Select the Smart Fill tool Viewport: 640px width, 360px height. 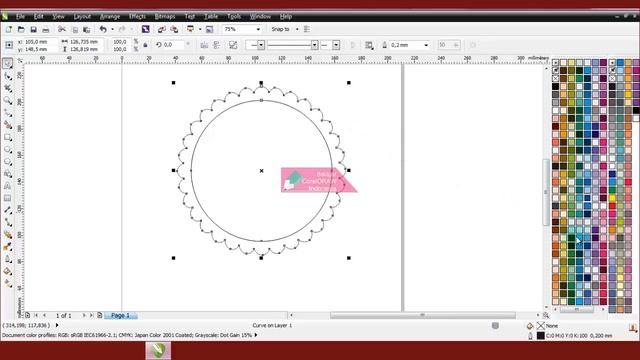tap(7, 125)
